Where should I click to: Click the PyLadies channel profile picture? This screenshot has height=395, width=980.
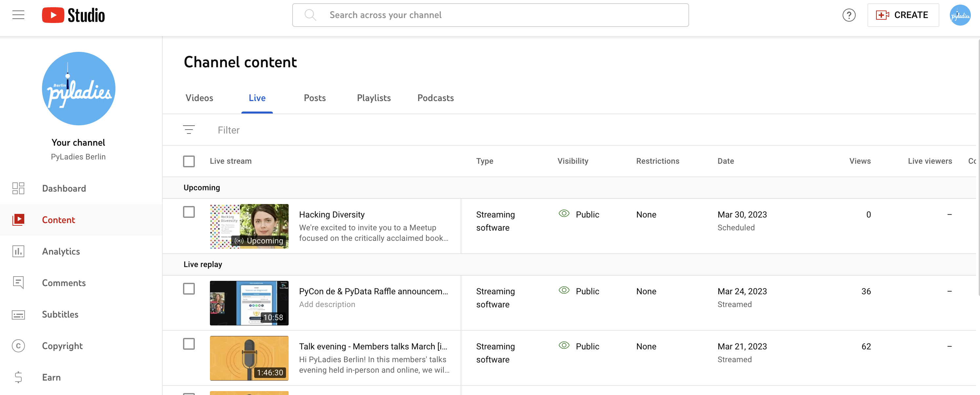[78, 89]
